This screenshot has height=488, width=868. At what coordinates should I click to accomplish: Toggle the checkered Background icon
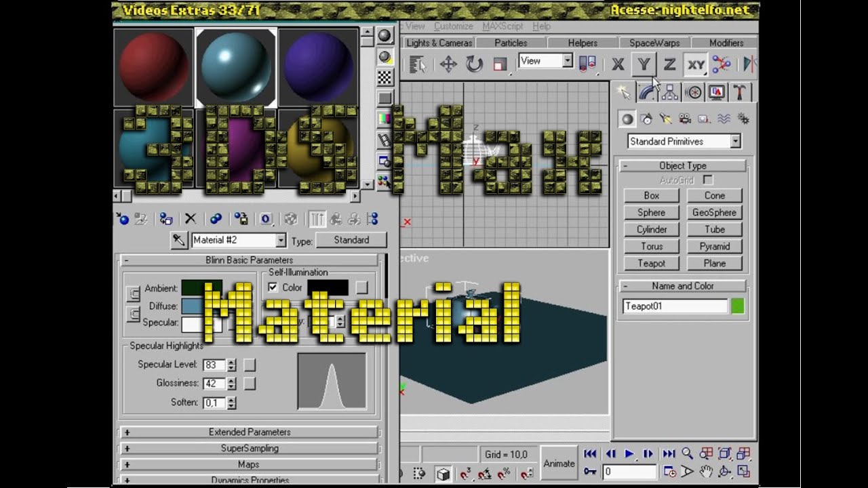coord(384,77)
